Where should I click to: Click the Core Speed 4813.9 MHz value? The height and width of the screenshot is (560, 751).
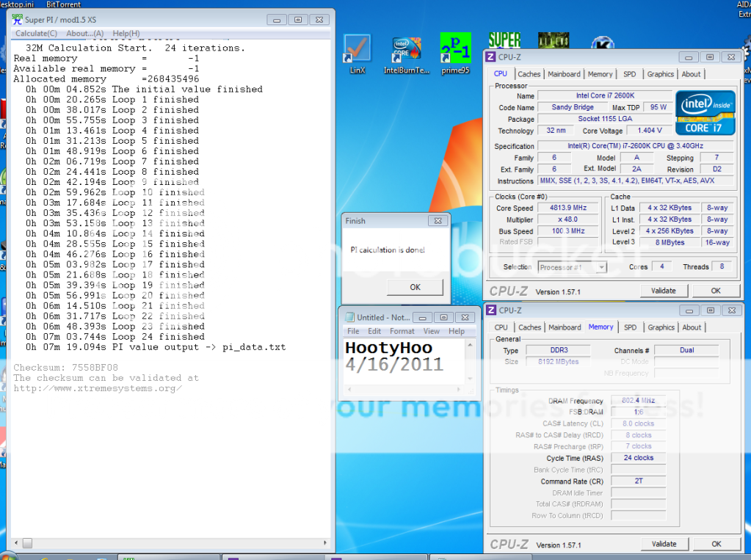(567, 208)
